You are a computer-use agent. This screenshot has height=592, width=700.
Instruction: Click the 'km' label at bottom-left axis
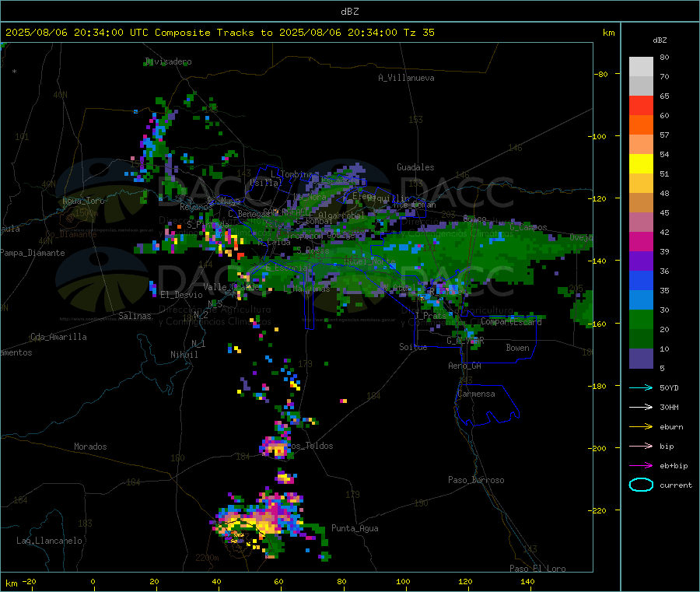11,583
